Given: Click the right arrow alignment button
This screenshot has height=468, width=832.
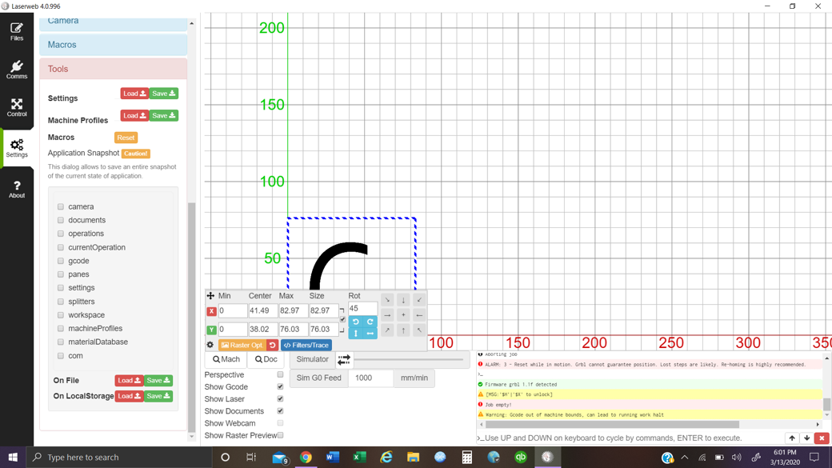Looking at the screenshot, I should click(387, 315).
